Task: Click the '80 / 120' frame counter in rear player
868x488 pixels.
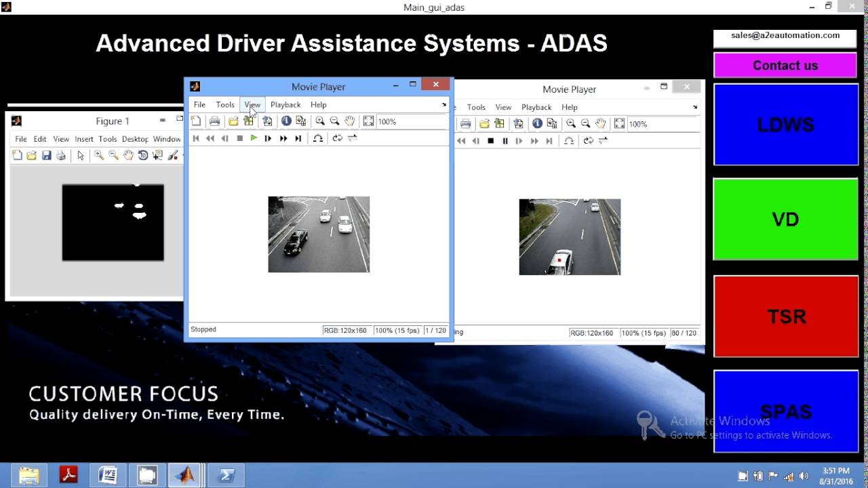Action: pyautogui.click(x=684, y=333)
